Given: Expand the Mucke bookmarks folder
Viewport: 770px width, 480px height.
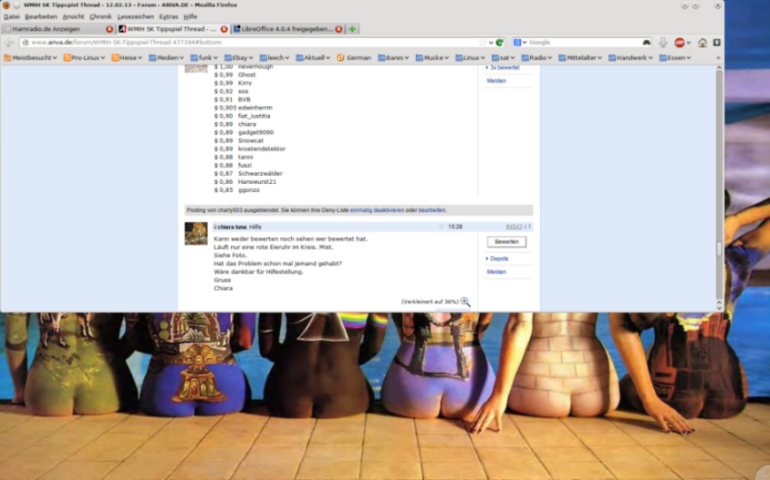Looking at the screenshot, I should coord(432,58).
